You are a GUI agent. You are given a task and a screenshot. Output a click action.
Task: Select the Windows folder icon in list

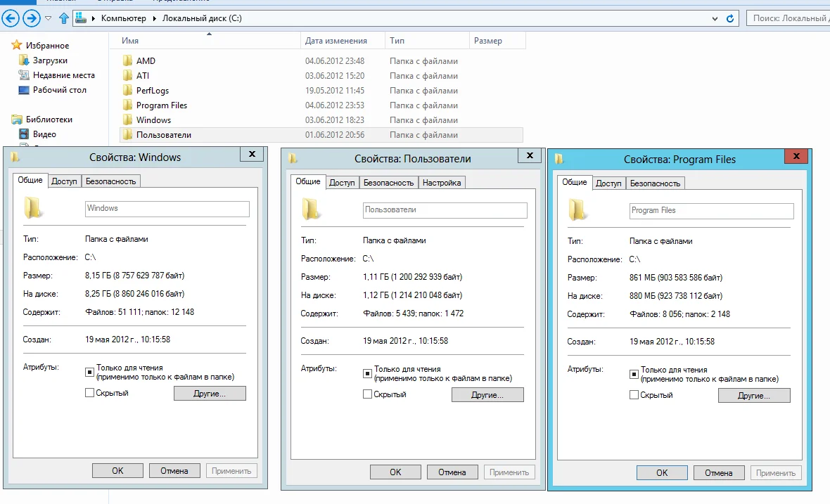[127, 120]
